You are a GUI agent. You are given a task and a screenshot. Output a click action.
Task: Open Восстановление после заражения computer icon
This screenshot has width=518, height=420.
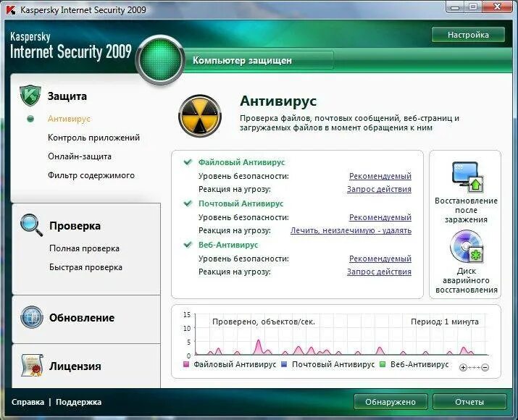click(x=467, y=177)
